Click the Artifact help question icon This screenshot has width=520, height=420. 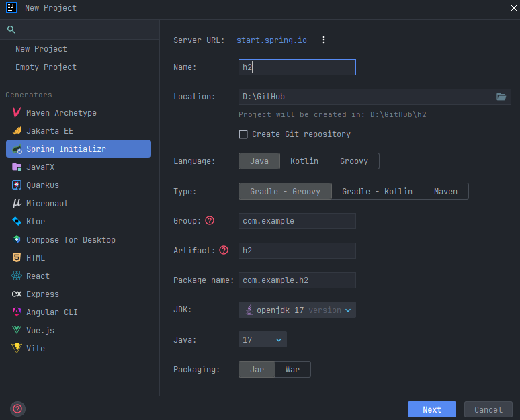224,250
